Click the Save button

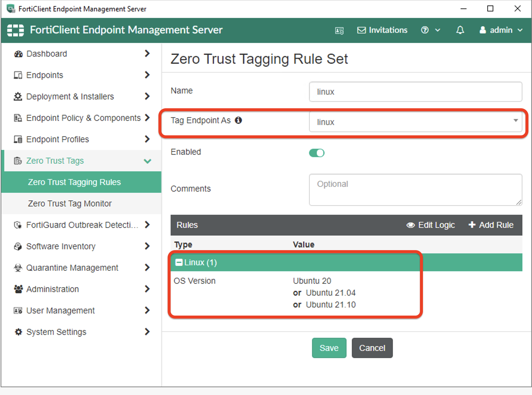pyautogui.click(x=329, y=348)
